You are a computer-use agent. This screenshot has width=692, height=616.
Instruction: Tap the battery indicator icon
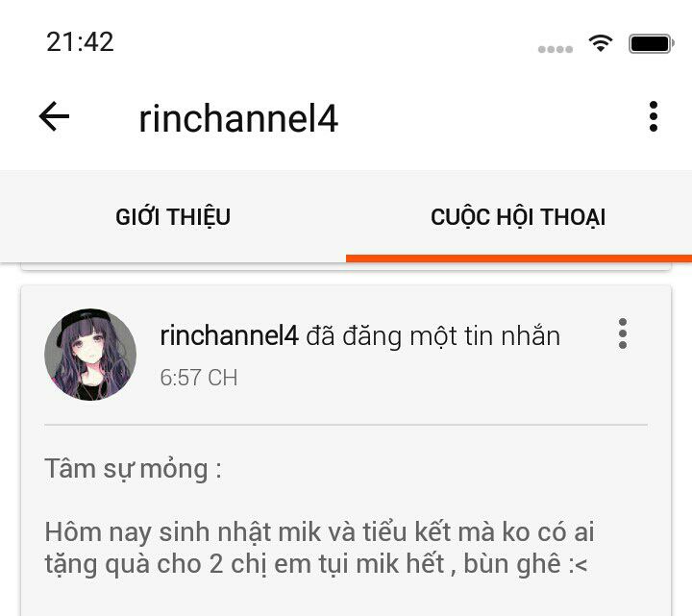[652, 43]
